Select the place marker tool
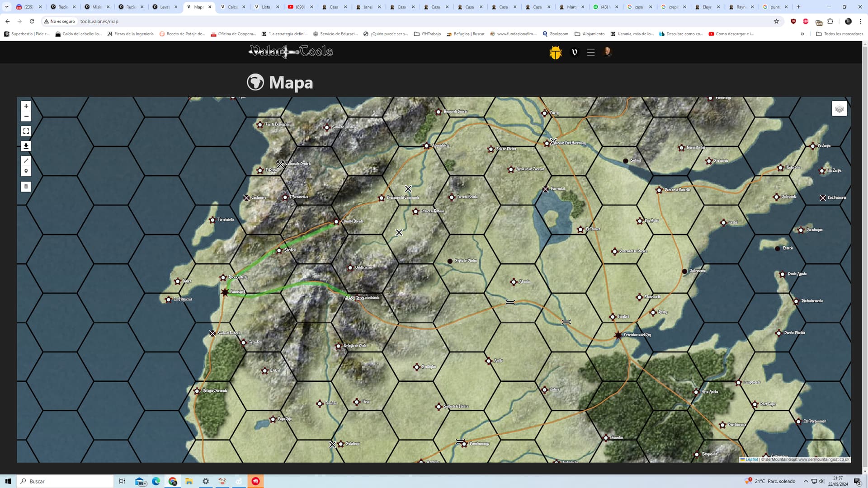The width and height of the screenshot is (868, 488). click(x=26, y=171)
